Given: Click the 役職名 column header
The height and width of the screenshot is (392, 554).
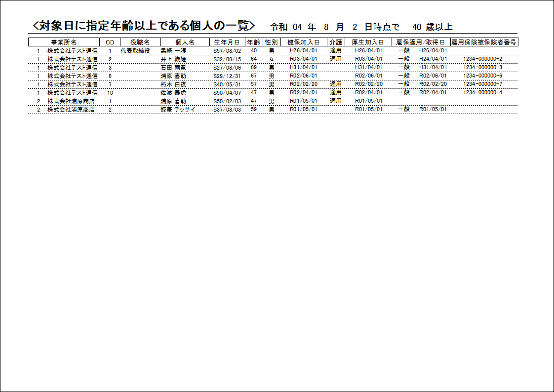Looking at the screenshot, I should pos(140,42).
